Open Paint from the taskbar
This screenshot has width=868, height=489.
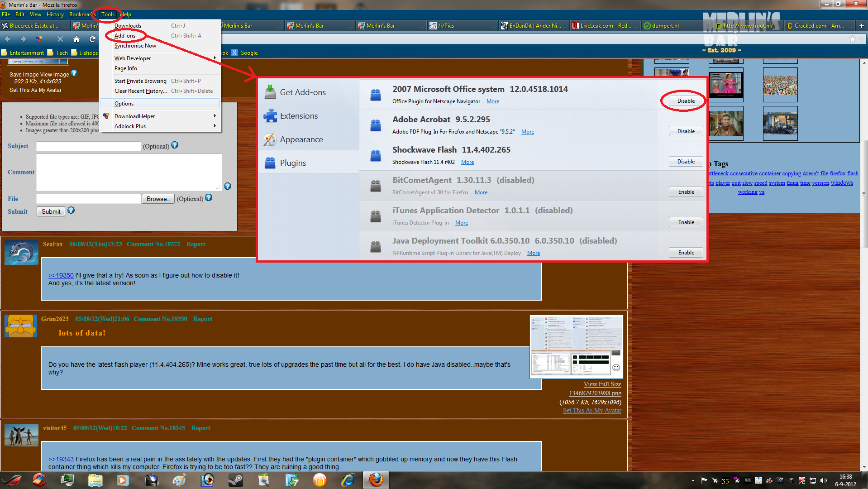(179, 480)
